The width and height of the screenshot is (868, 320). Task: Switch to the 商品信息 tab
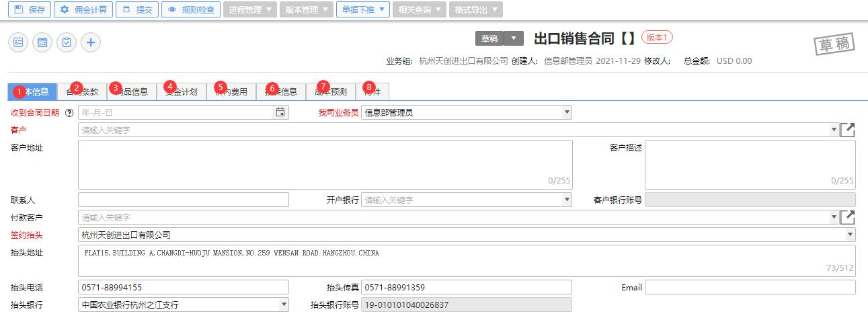[132, 91]
